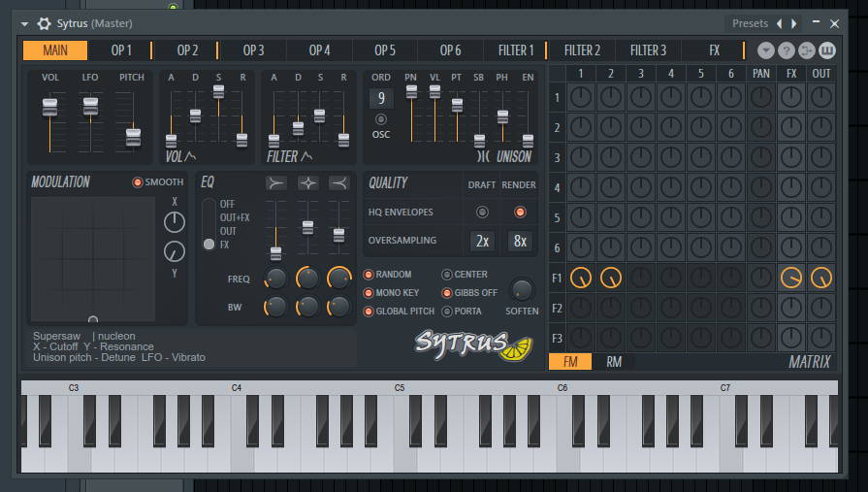Click the round icon beside help button
The image size is (868, 492).
coord(807,50)
